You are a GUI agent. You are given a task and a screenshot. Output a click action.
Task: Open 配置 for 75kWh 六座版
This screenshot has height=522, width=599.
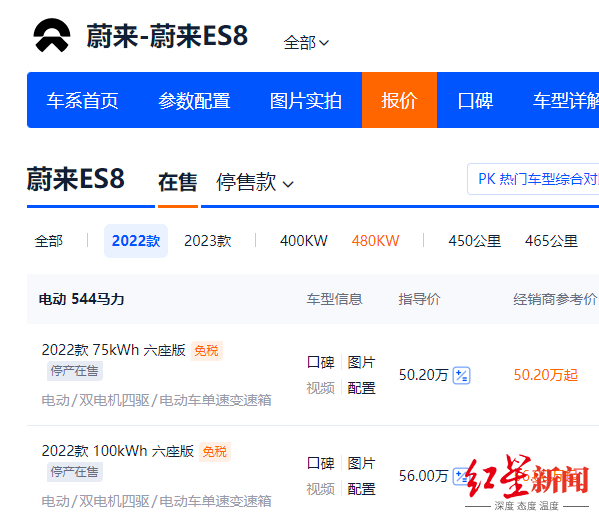coord(361,388)
